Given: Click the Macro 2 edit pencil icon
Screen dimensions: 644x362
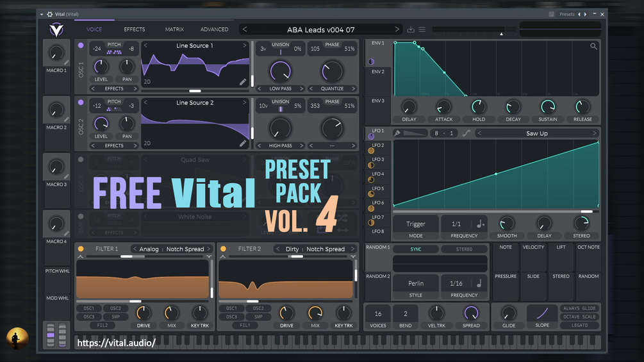Looking at the screenshot, I should coord(67,119).
